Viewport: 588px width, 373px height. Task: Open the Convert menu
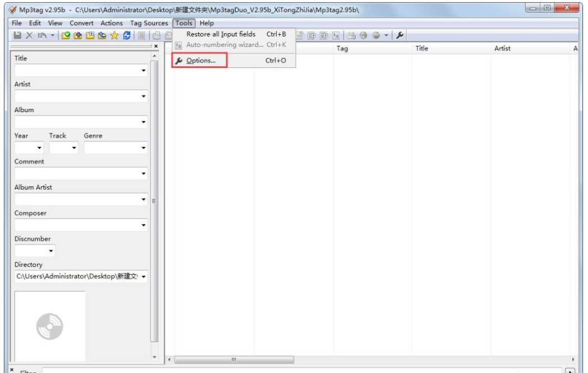point(81,23)
